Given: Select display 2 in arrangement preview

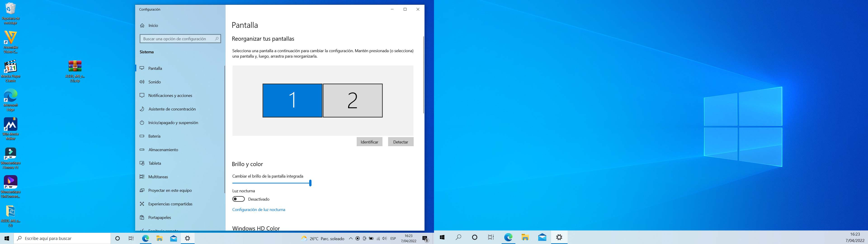Looking at the screenshot, I should [352, 101].
